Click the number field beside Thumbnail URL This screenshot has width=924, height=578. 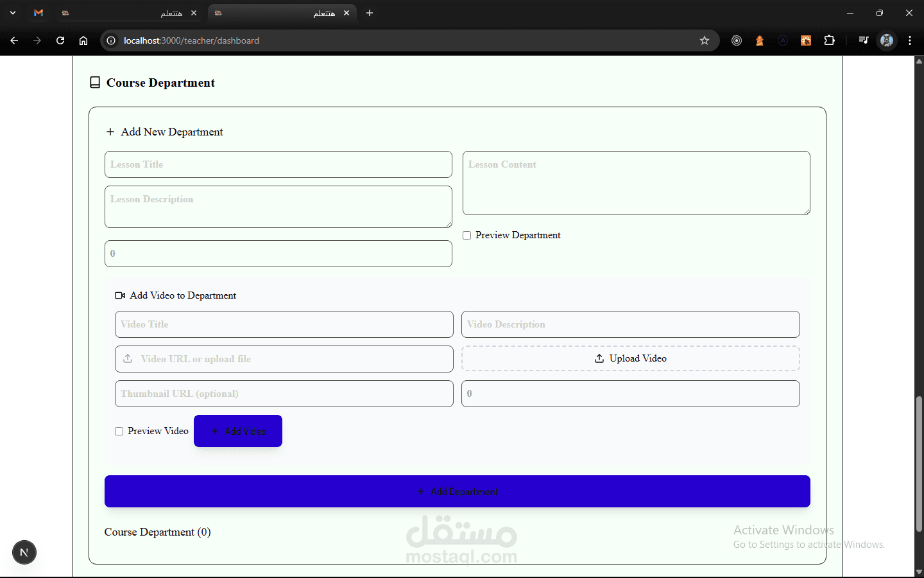click(631, 394)
